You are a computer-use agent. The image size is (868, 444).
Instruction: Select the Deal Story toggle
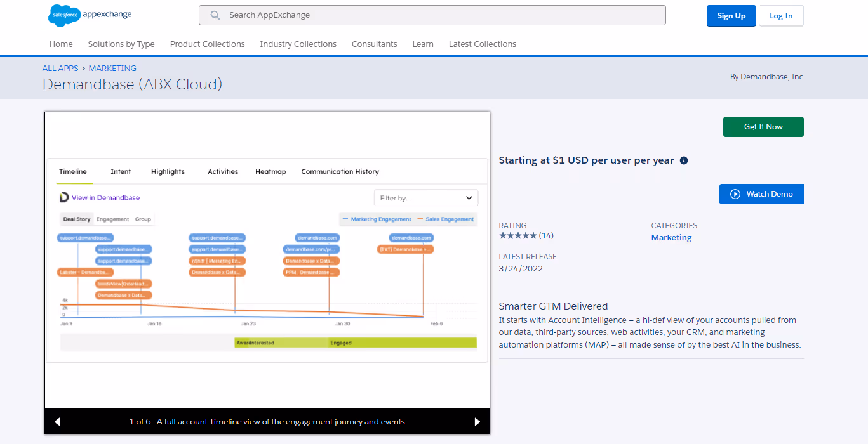point(77,219)
